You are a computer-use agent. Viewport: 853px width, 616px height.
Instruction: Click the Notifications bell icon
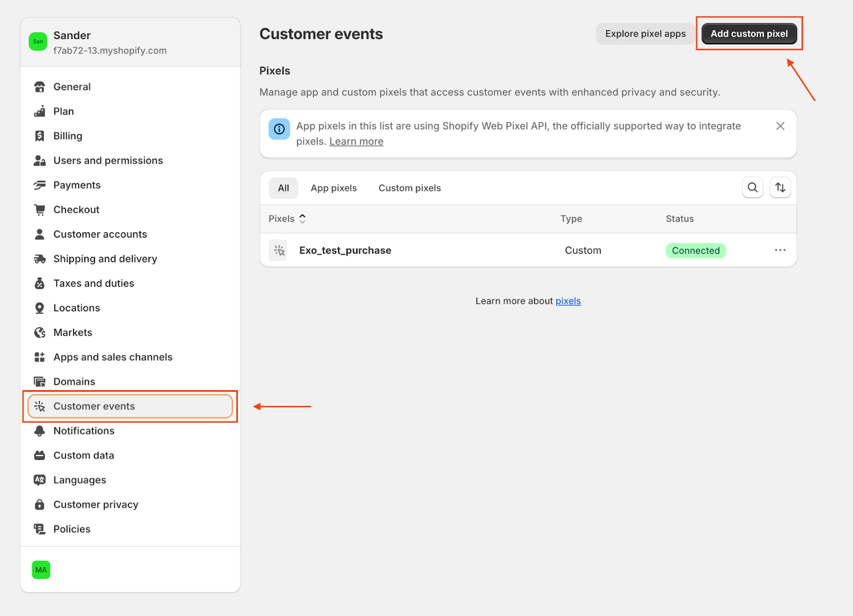(x=39, y=431)
